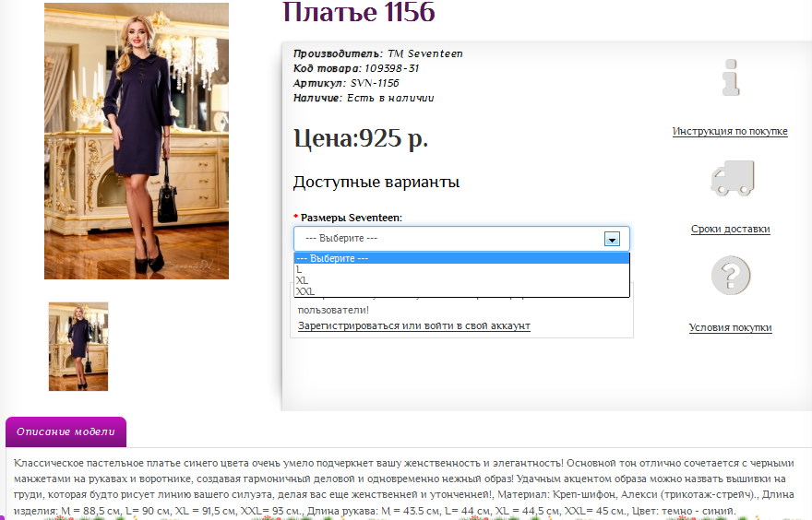Click the large product photo of the dress

tap(137, 140)
